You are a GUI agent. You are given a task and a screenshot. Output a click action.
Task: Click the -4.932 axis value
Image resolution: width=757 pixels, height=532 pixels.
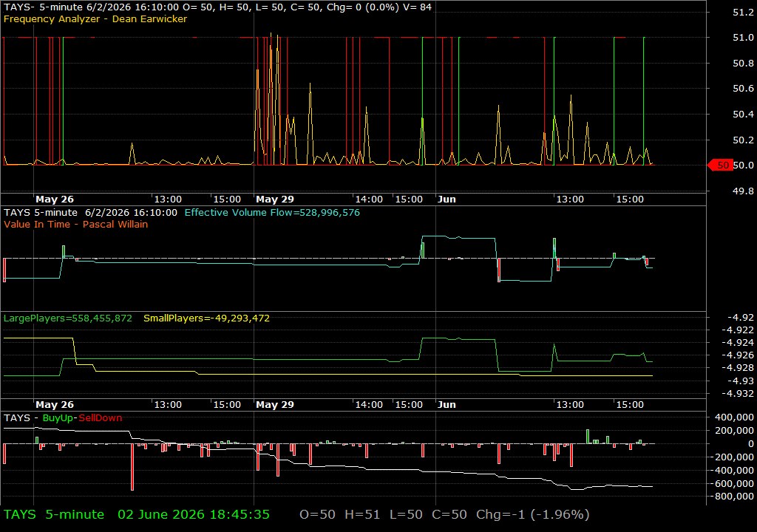click(x=737, y=393)
